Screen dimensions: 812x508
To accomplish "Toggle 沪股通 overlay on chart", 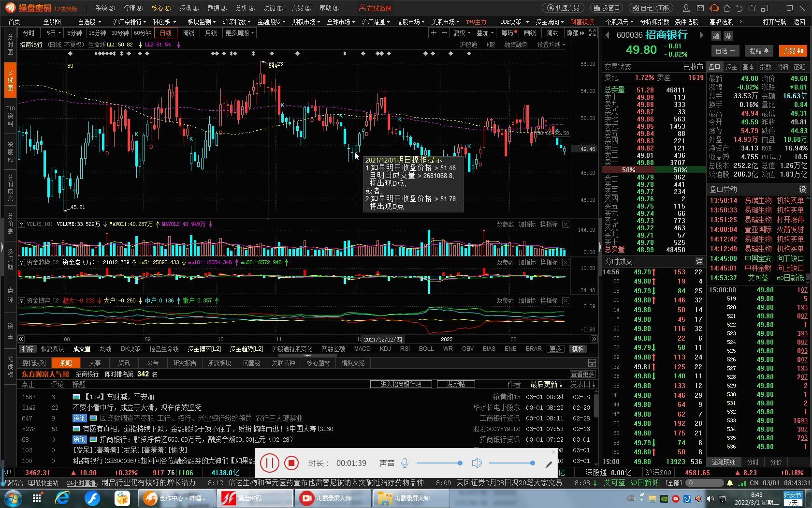I will coord(468,45).
